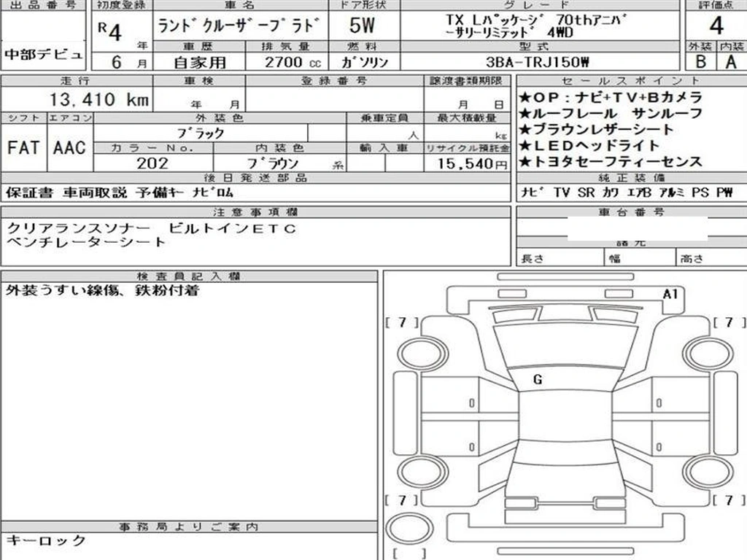Click the 登録番号 registration number field

[334, 99]
